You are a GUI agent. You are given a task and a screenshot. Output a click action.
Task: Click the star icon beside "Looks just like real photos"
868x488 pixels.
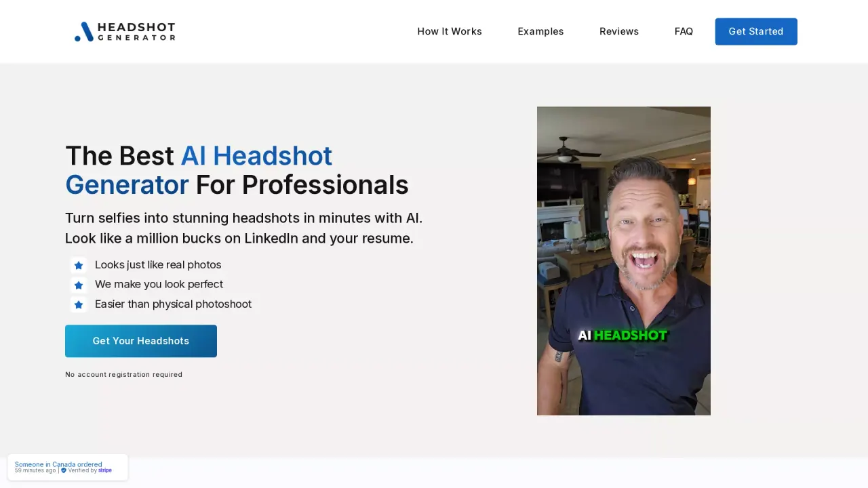(x=79, y=265)
